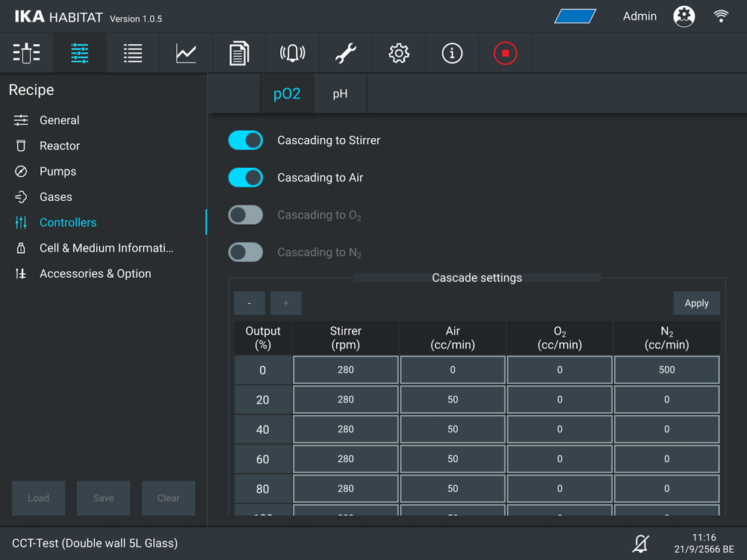Edit Stirrer rpm field at output 0
The image size is (747, 560).
pyautogui.click(x=346, y=370)
